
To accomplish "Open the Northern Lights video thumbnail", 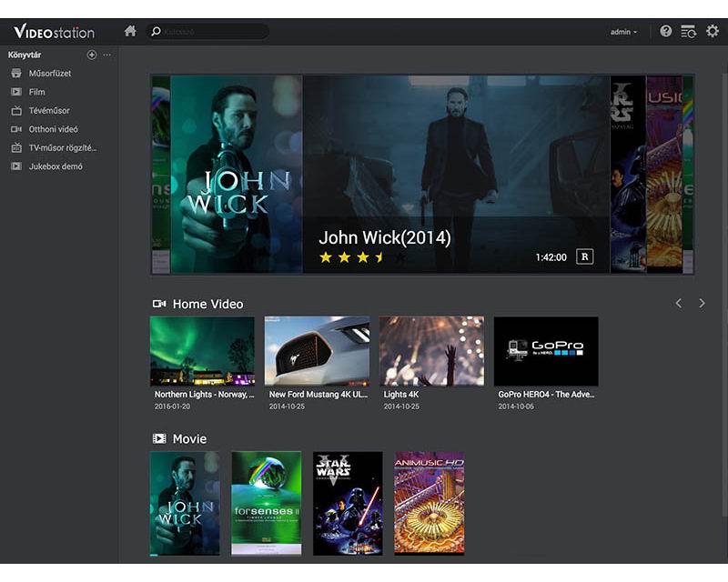I will click(202, 351).
